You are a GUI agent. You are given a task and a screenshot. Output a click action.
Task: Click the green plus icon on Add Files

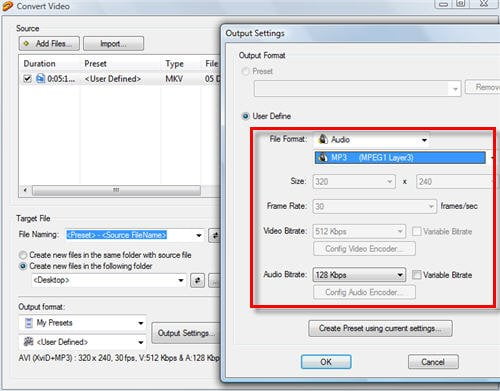[x=27, y=44]
